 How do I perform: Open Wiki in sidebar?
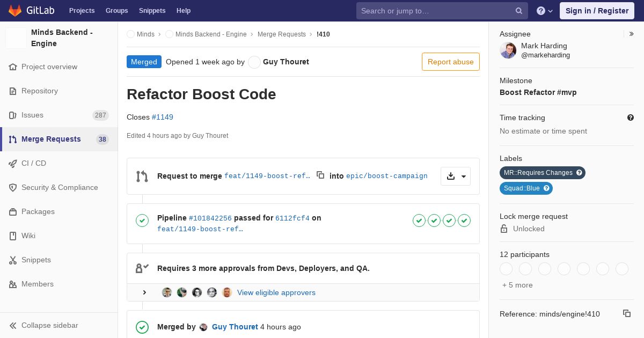(x=59, y=236)
